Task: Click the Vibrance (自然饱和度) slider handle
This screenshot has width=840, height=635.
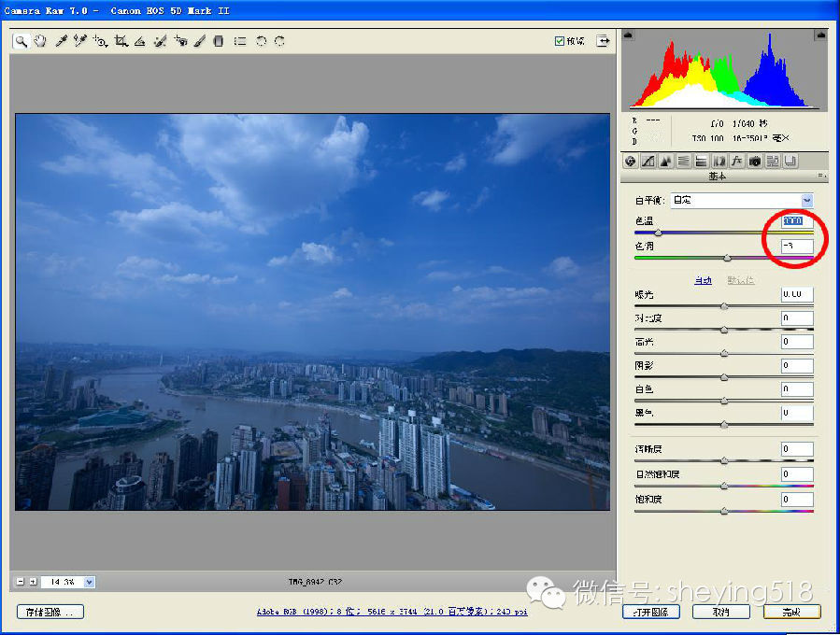Action: coord(724,486)
